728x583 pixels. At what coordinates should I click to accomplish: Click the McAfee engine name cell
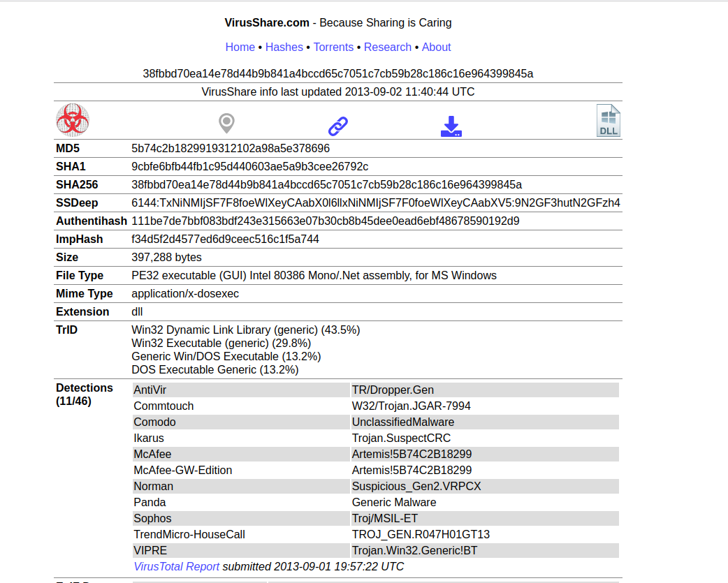(x=241, y=454)
